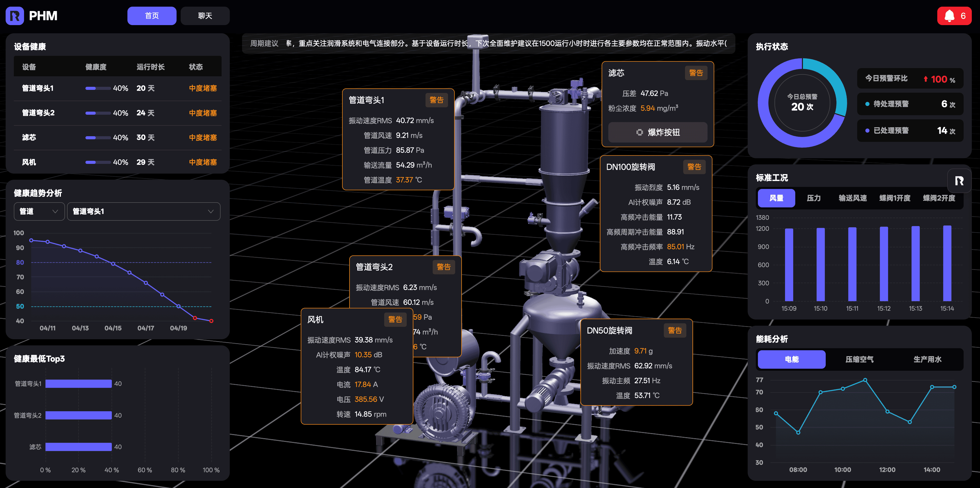This screenshot has height=488, width=980.
Task: Select the 管道弯头1 row in 设备健康
Action: (x=117, y=88)
